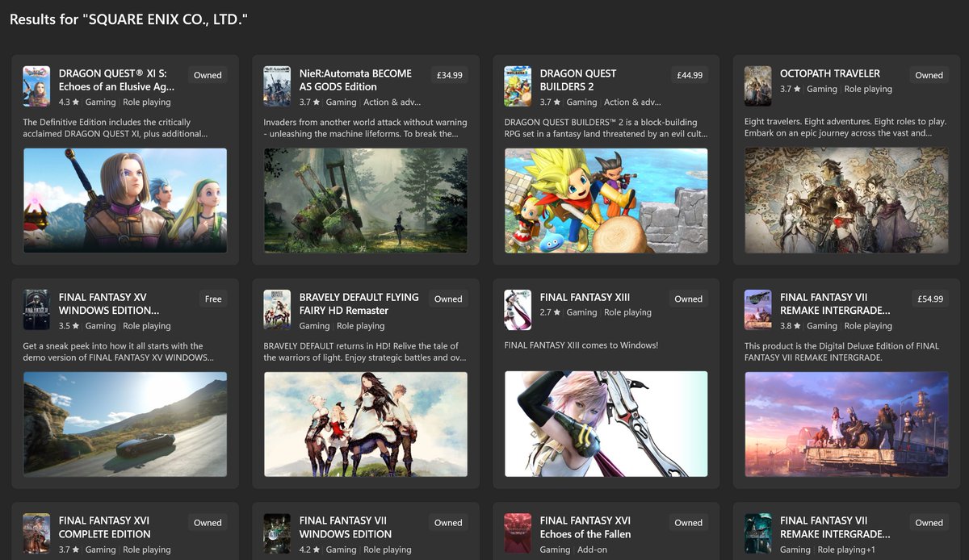
Task: Click title FINAL FANTASY XIII
Action: pos(585,297)
